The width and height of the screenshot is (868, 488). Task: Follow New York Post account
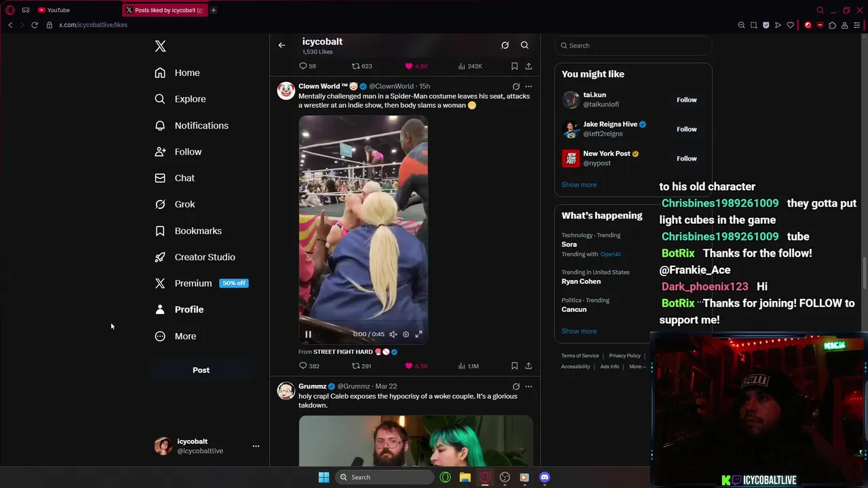(686, 159)
